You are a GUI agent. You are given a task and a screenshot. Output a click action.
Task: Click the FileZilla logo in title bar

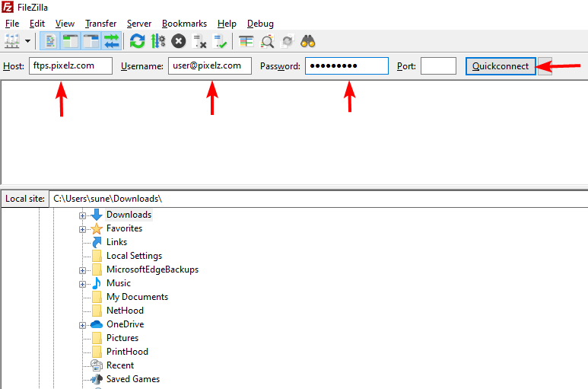point(8,7)
